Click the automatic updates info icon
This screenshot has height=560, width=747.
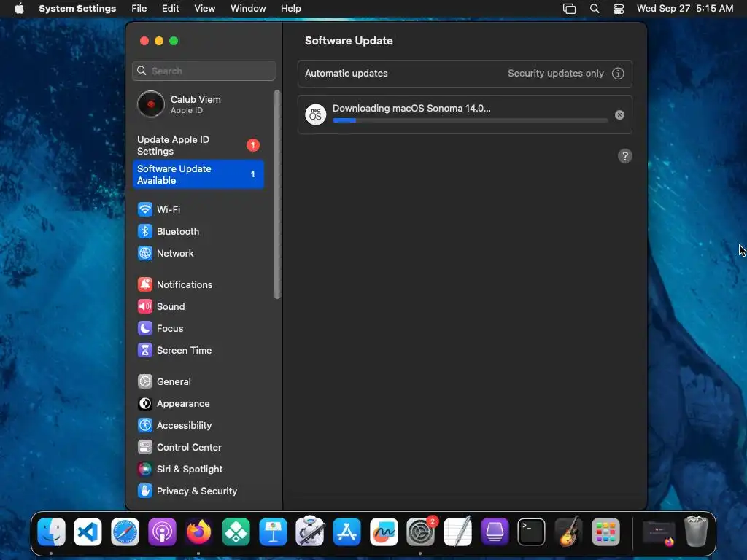[618, 74]
